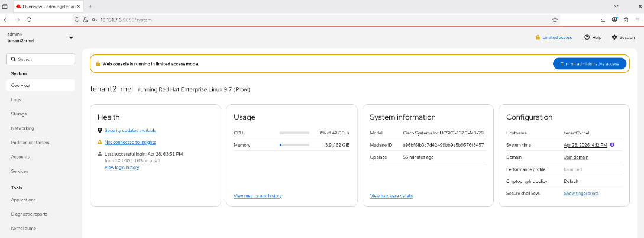The width and height of the screenshot is (644, 238).
Task: Open the browser extensions icon
Action: coord(626,20)
